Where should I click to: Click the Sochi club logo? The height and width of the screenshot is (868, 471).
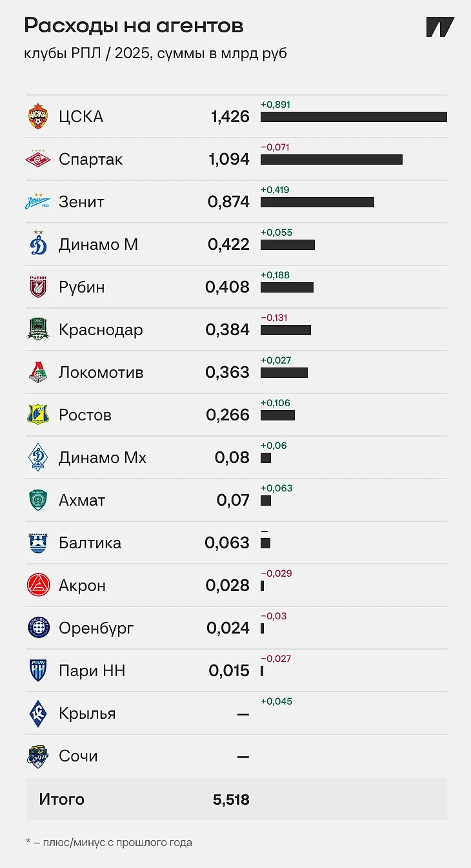click(x=38, y=756)
